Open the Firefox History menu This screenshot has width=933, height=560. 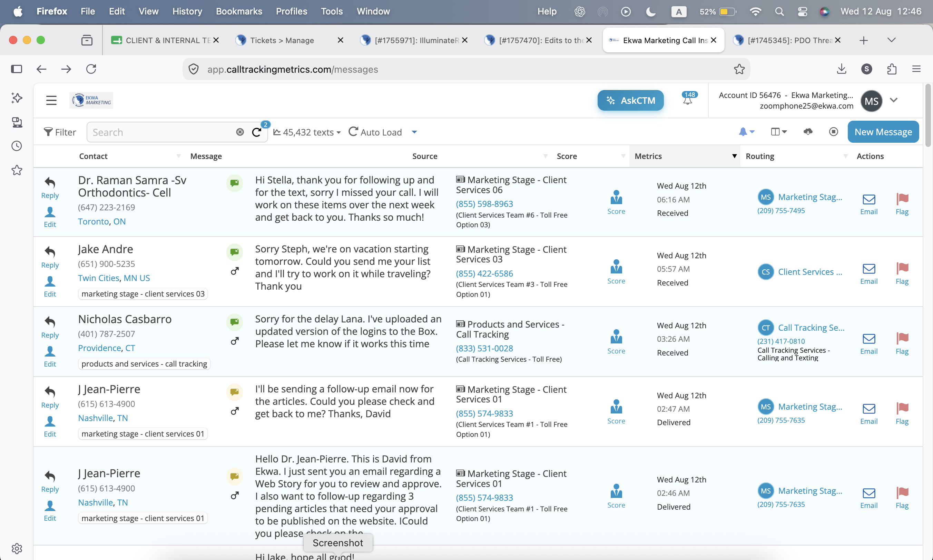[x=187, y=11]
